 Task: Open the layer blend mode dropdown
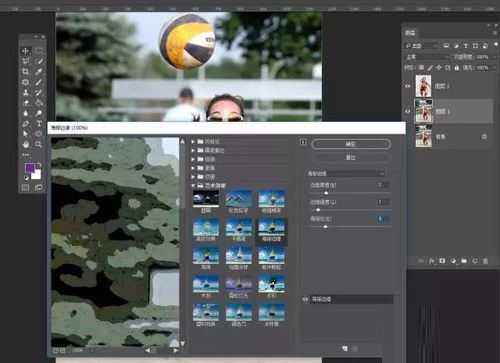427,57
